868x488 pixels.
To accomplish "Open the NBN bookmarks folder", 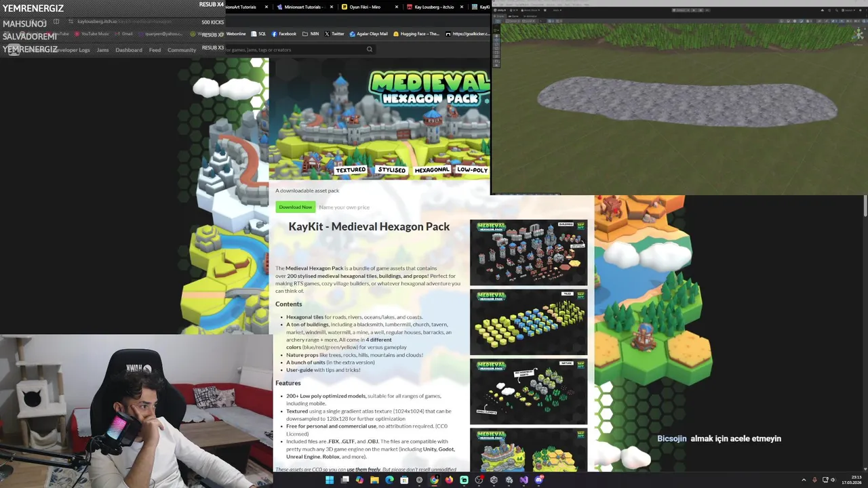I will [311, 34].
